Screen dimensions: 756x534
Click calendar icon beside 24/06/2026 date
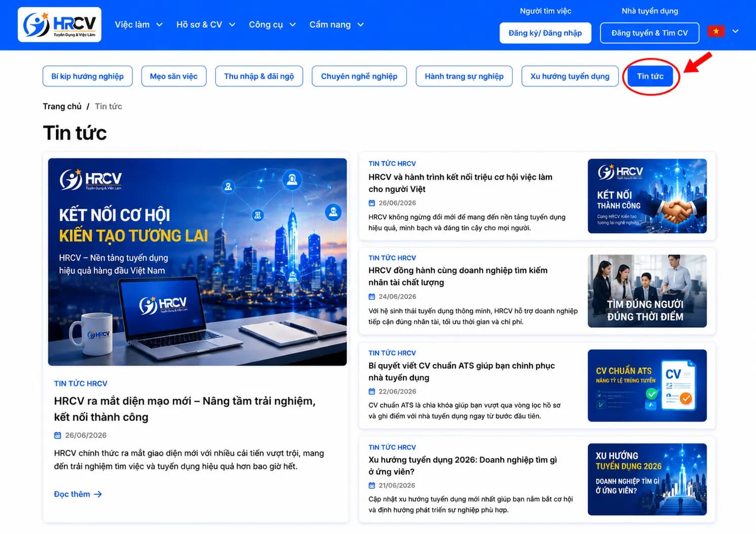pyautogui.click(x=372, y=296)
